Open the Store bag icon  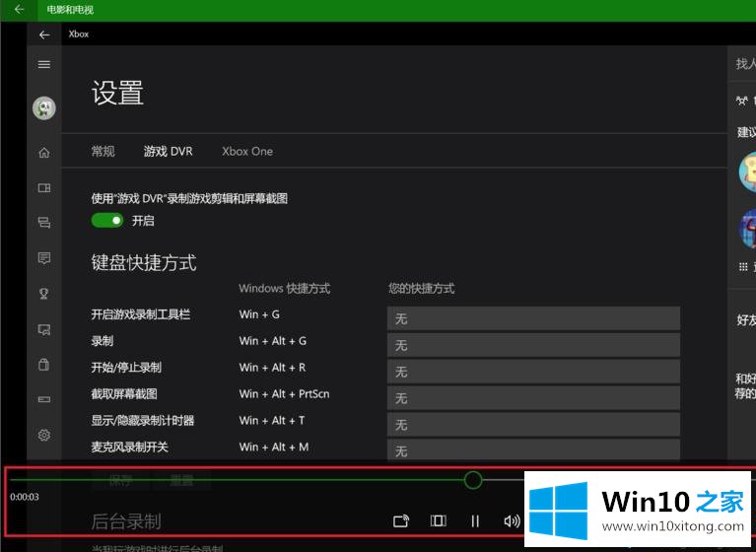[x=44, y=365]
